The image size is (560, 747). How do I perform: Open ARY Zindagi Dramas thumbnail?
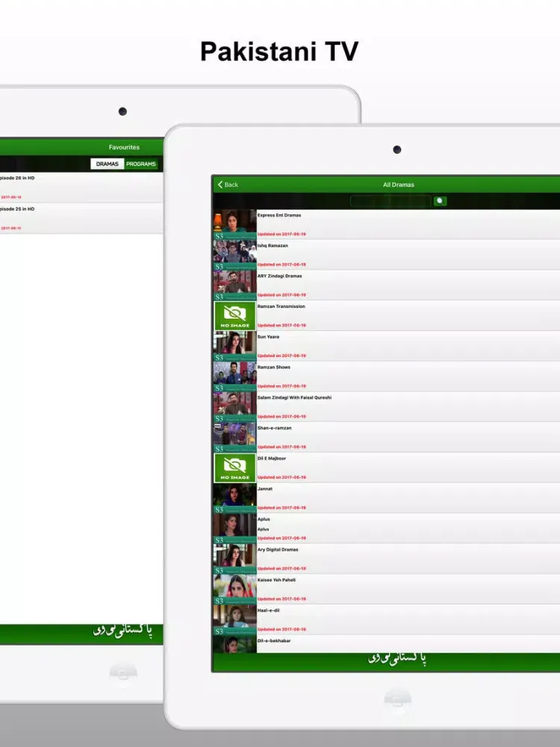pyautogui.click(x=234, y=285)
